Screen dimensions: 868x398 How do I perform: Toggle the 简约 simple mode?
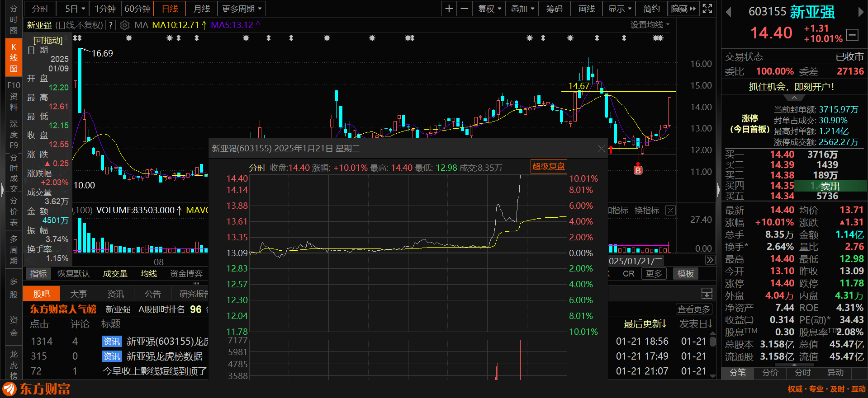[x=651, y=9]
